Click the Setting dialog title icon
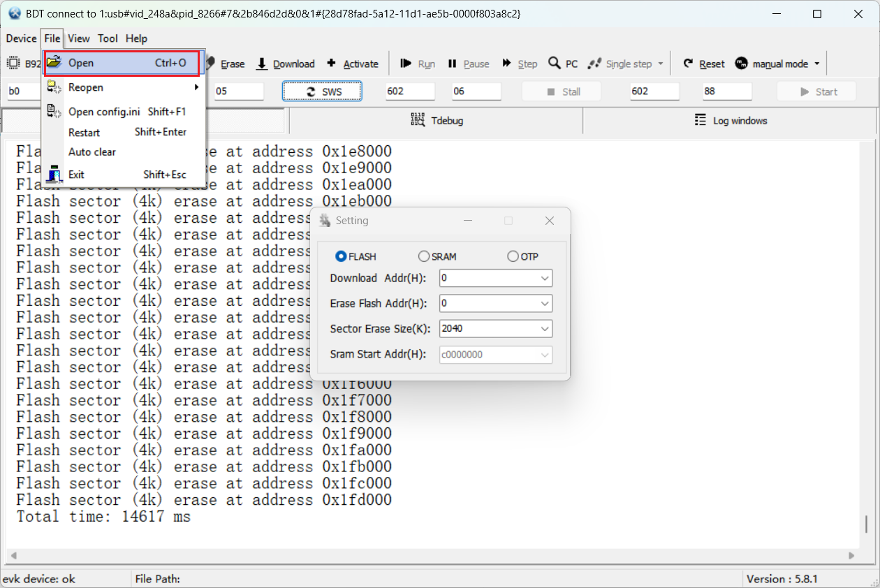880x588 pixels. pos(325,221)
